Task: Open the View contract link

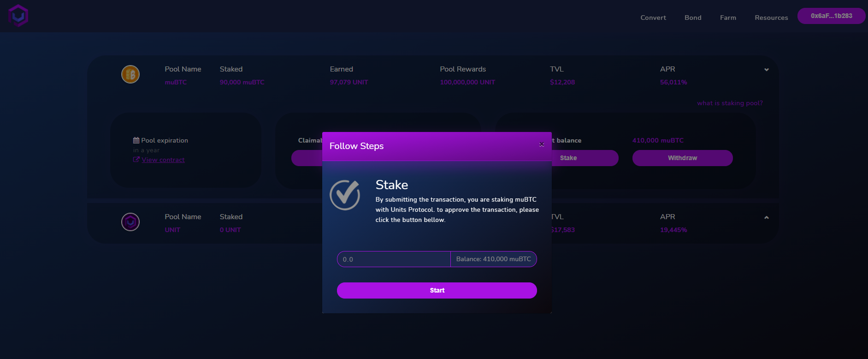Action: 163,160
